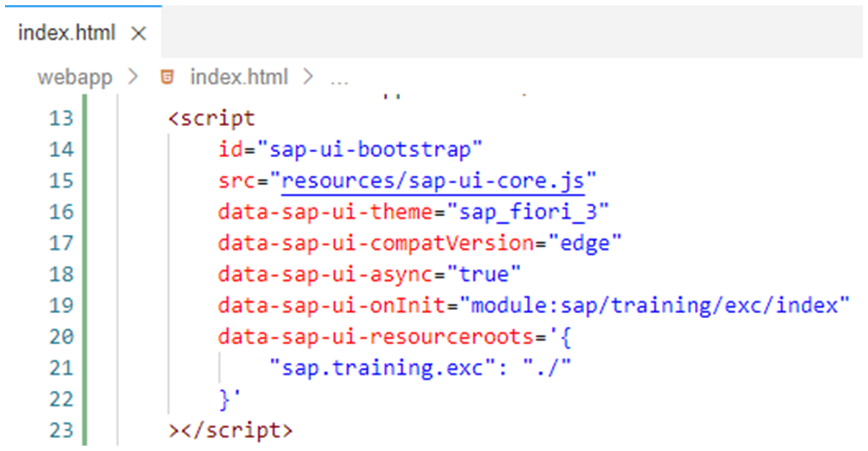Click the "true" async value
868x451 pixels.
483,274
